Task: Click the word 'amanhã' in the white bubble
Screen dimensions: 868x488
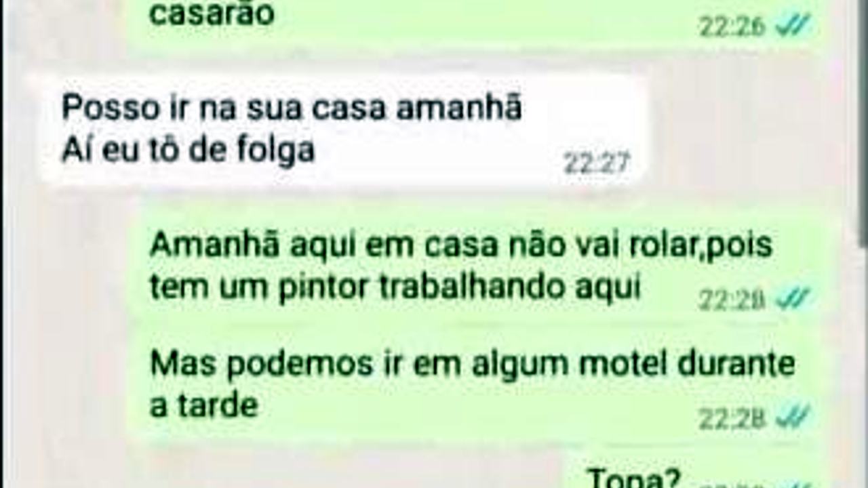Action: 459,108
